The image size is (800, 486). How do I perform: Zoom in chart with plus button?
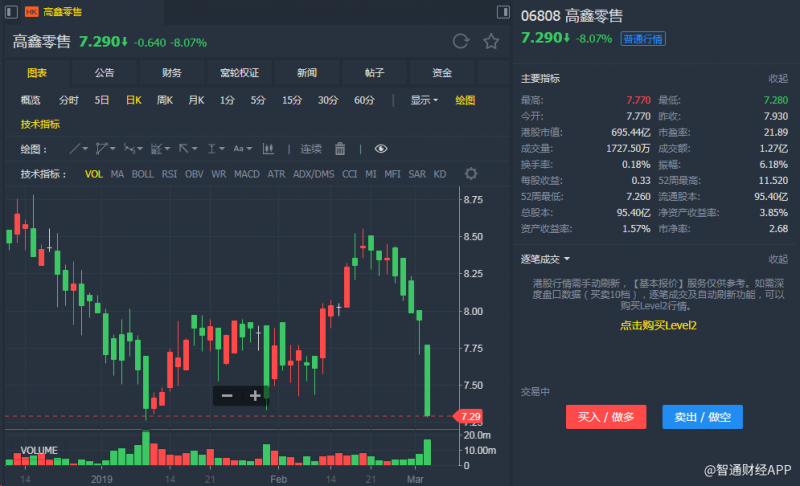pyautogui.click(x=255, y=396)
